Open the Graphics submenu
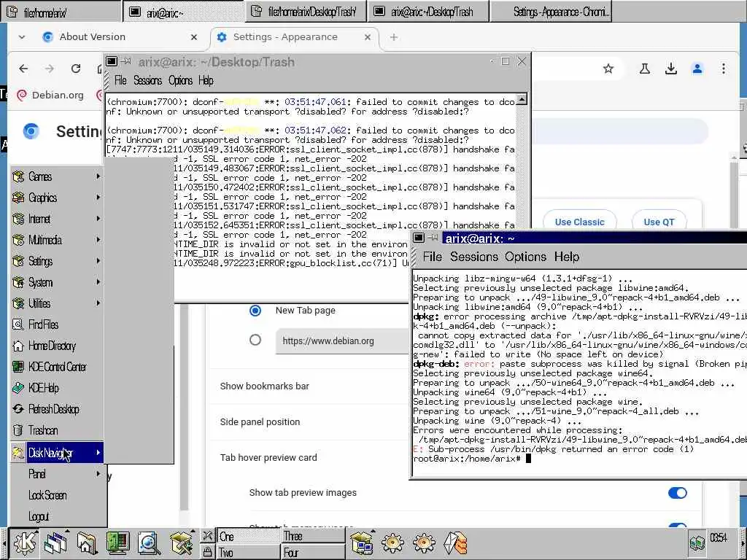Screen dimensions: 747x560 tap(57, 198)
